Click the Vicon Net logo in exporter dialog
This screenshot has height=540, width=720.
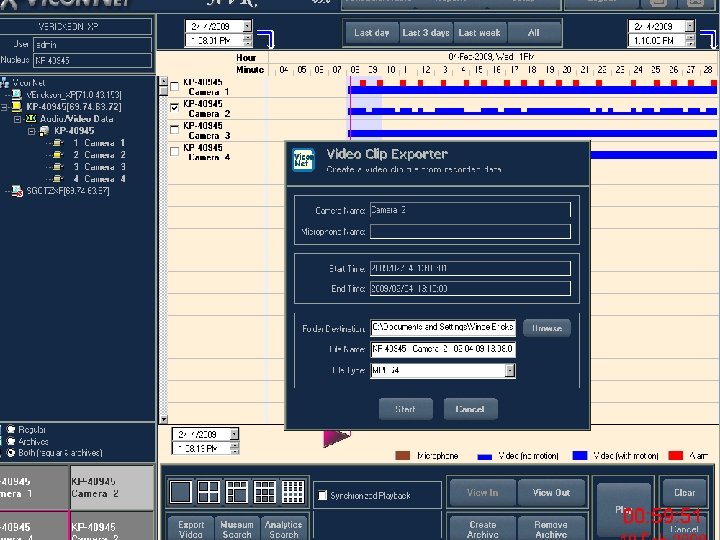(x=303, y=160)
